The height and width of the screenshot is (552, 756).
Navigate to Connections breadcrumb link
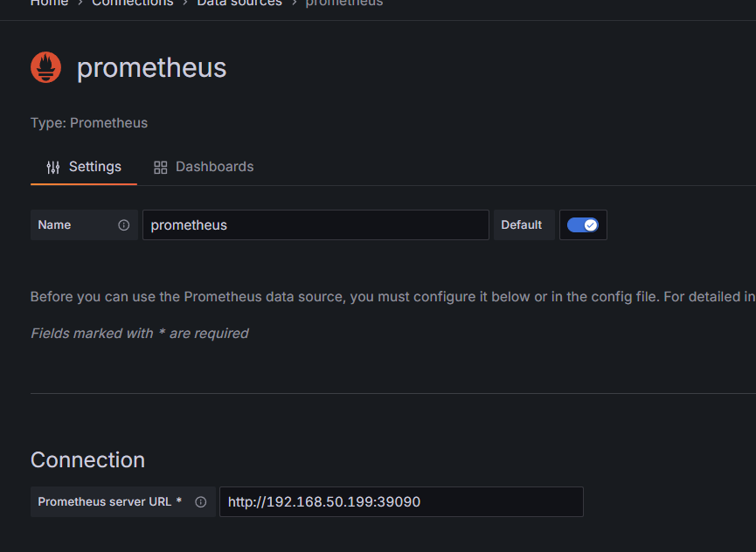click(132, 3)
